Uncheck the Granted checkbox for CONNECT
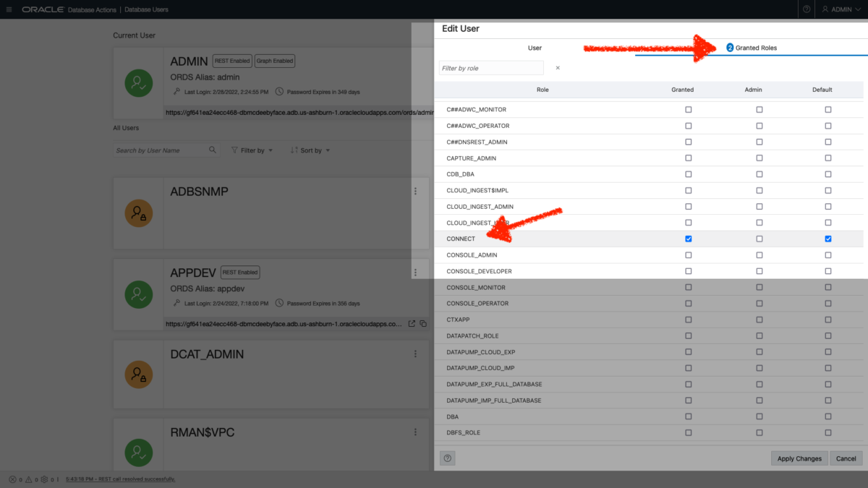The width and height of the screenshot is (868, 488). (x=688, y=239)
